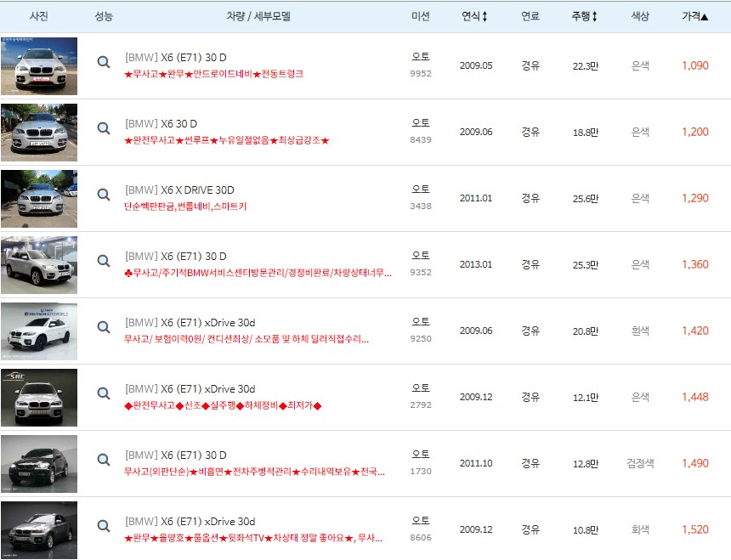
Task: Click year value 2011.01
Action: coord(476,198)
